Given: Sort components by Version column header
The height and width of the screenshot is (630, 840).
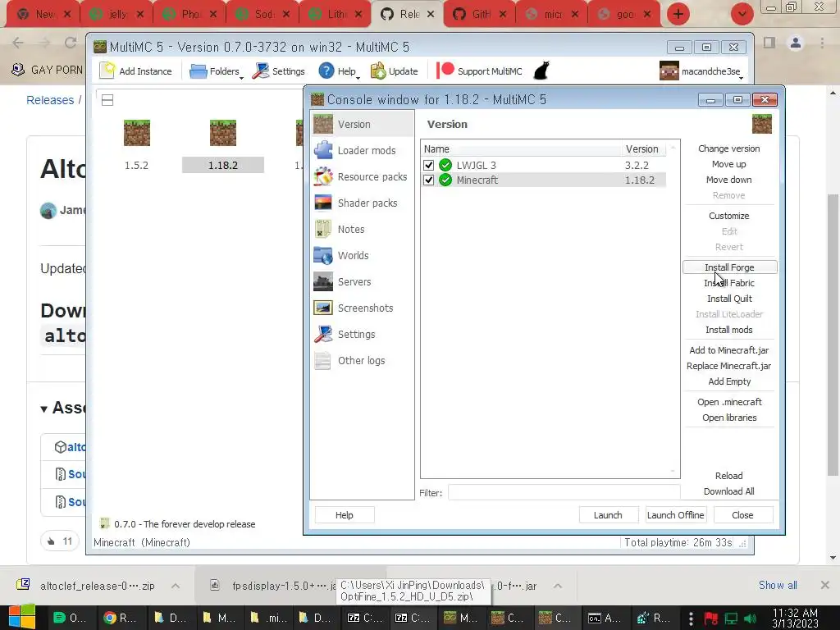Looking at the screenshot, I should point(642,149).
